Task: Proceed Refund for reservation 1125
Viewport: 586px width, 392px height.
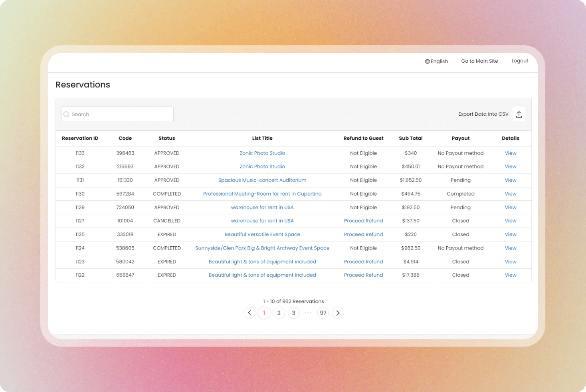Action: tap(363, 235)
